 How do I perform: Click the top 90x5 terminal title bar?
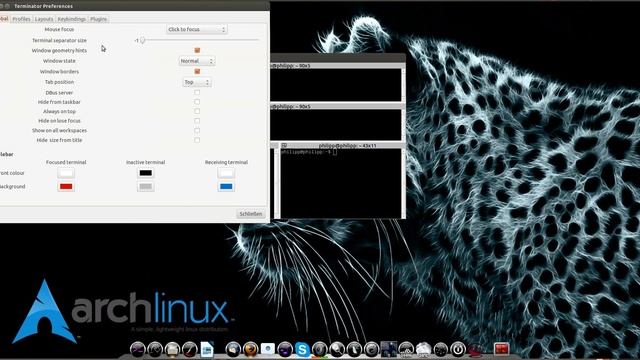pyautogui.click(x=337, y=65)
